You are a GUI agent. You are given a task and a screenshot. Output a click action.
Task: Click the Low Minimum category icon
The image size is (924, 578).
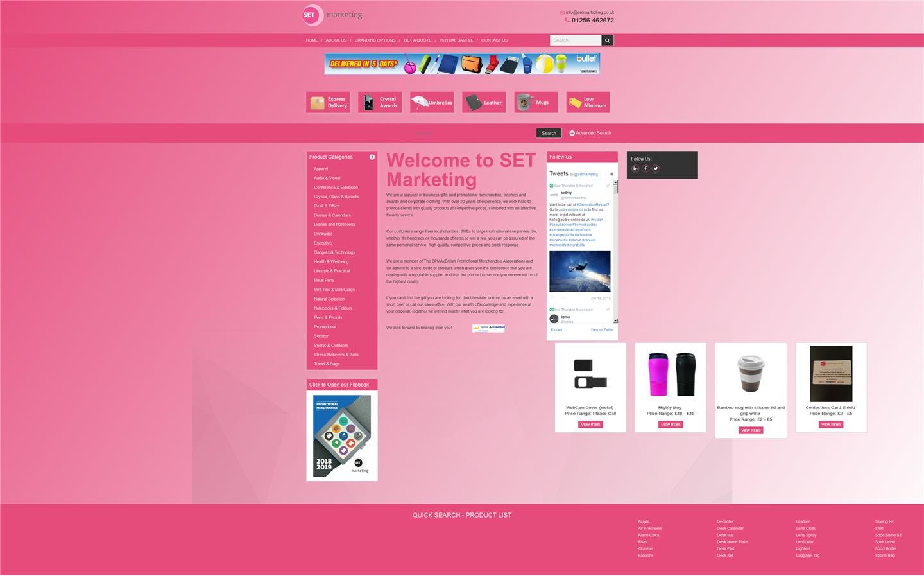[588, 101]
